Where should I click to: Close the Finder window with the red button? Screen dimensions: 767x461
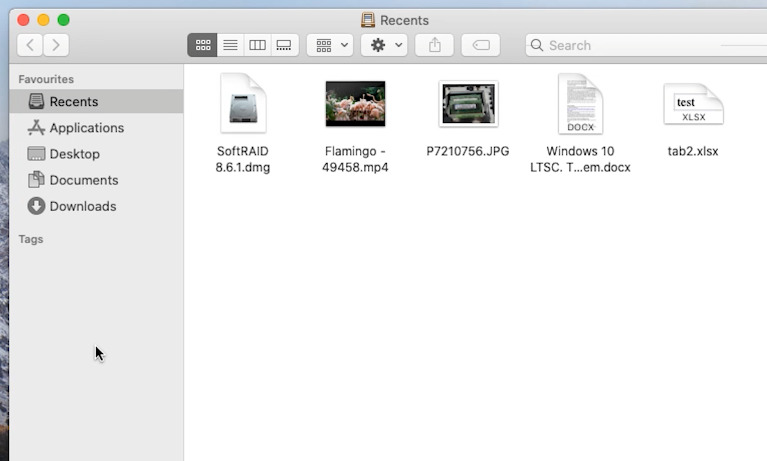[x=23, y=20]
